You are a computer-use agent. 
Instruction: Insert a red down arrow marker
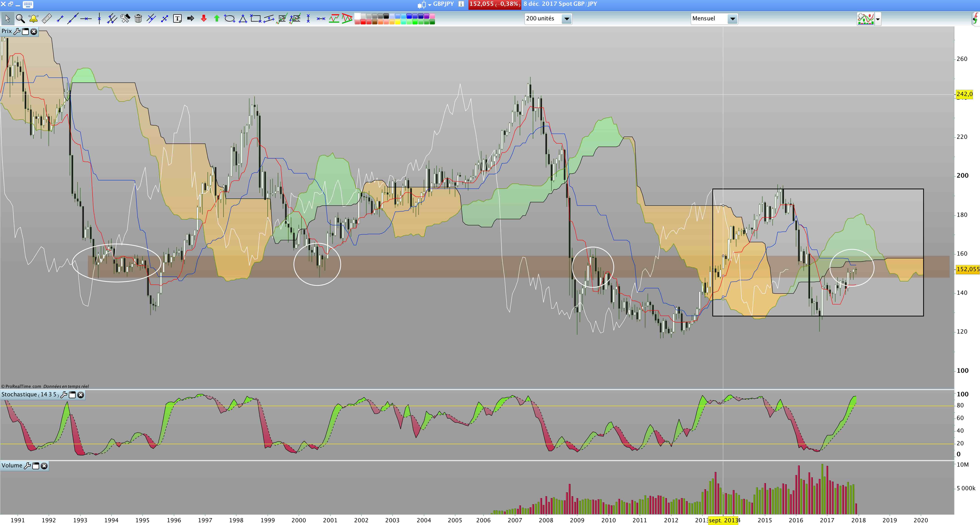click(204, 18)
